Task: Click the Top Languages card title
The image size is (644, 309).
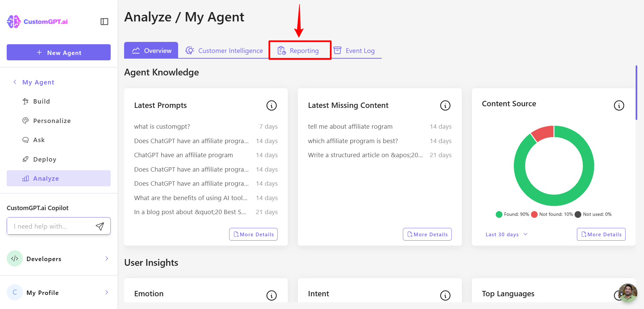Action: [x=508, y=294]
